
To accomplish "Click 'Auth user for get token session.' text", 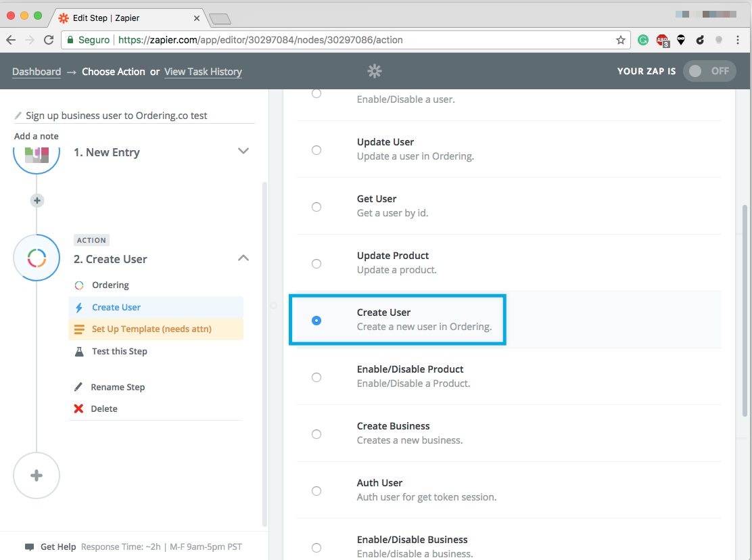I will pos(426,497).
